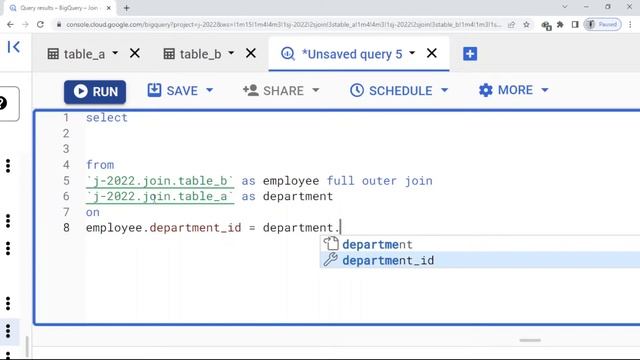Expand the table_b tab dropdown arrow
The image size is (640, 360).
point(231,53)
